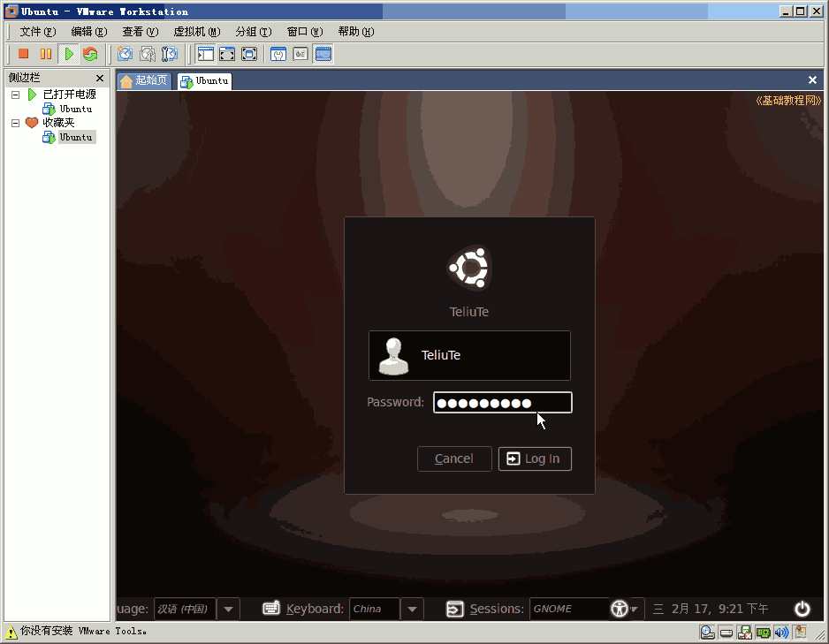Image resolution: width=829 pixels, height=644 pixels.
Task: Click the date and time display
Action: tap(710, 610)
